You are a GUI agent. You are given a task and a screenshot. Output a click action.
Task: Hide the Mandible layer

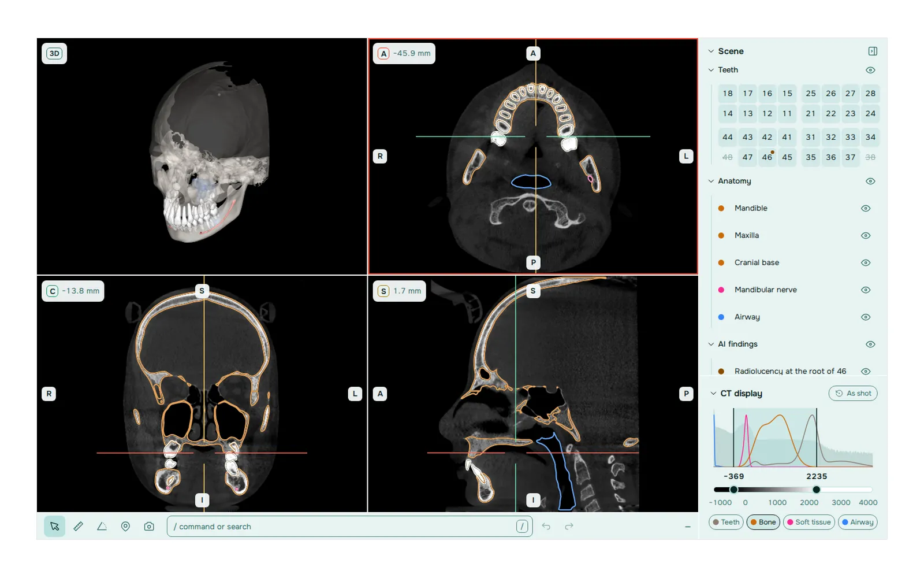click(x=866, y=209)
